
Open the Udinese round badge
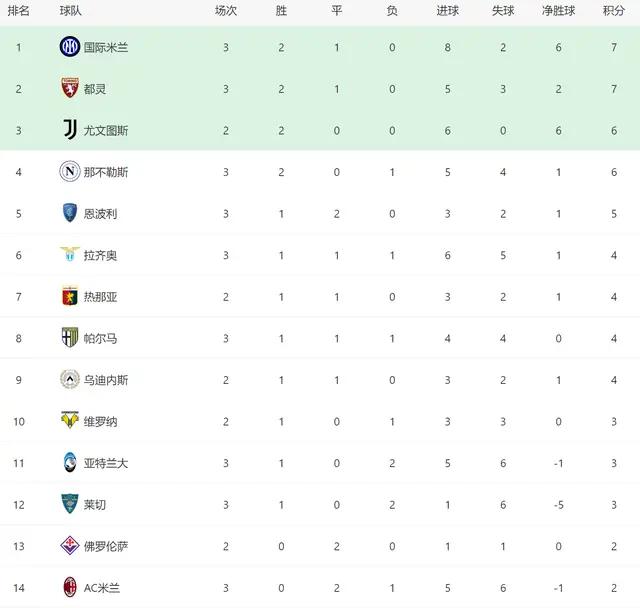click(x=70, y=379)
